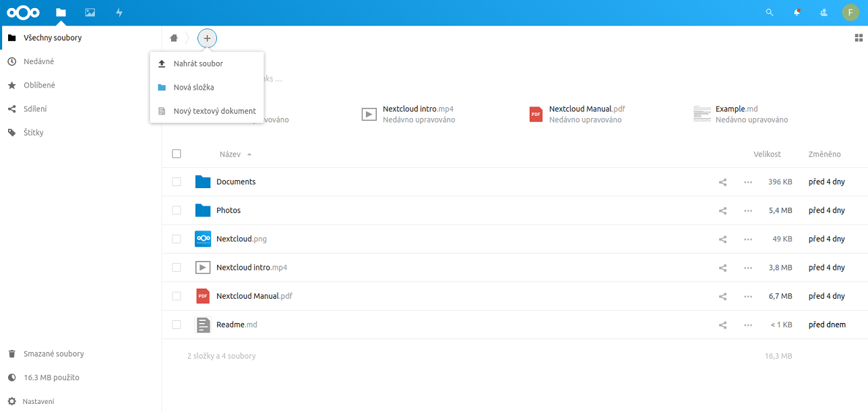Select the Nextcloud intro.mp4 checkbox

point(177,268)
